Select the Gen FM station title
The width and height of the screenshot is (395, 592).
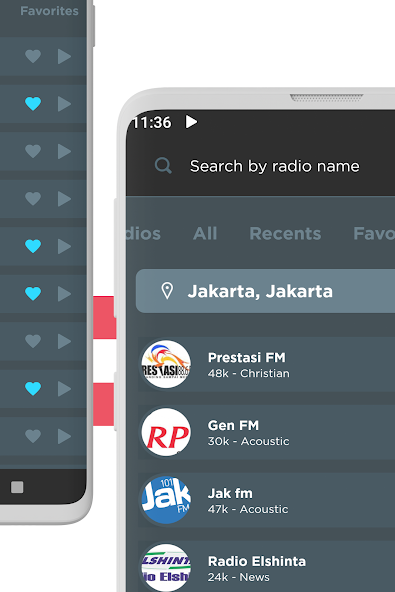click(233, 425)
